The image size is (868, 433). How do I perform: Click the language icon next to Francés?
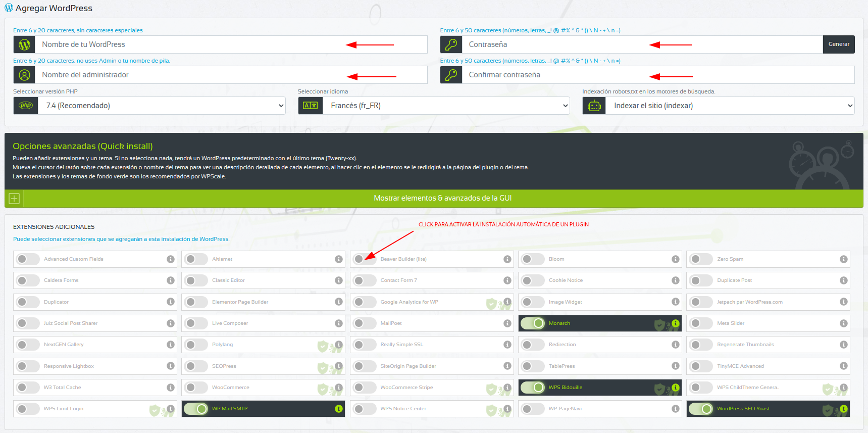311,106
